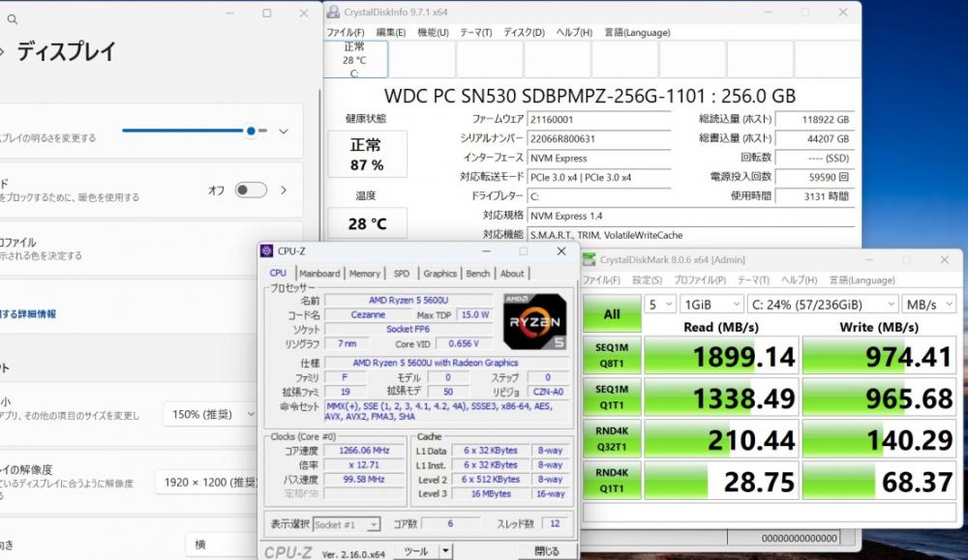Click the ツール button in CPU-Z
Viewport: 968px width, 560px height.
(x=416, y=550)
